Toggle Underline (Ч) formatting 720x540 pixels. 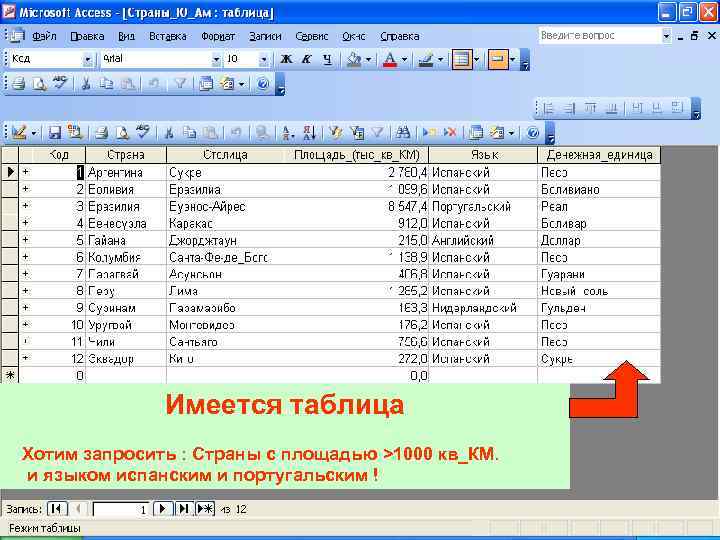point(327,59)
